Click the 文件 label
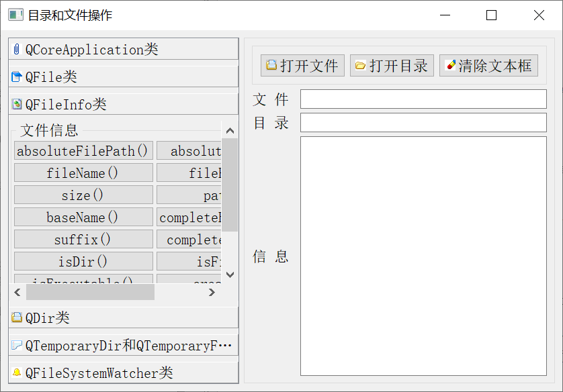Image resolution: width=563 pixels, height=392 pixels. (270, 99)
